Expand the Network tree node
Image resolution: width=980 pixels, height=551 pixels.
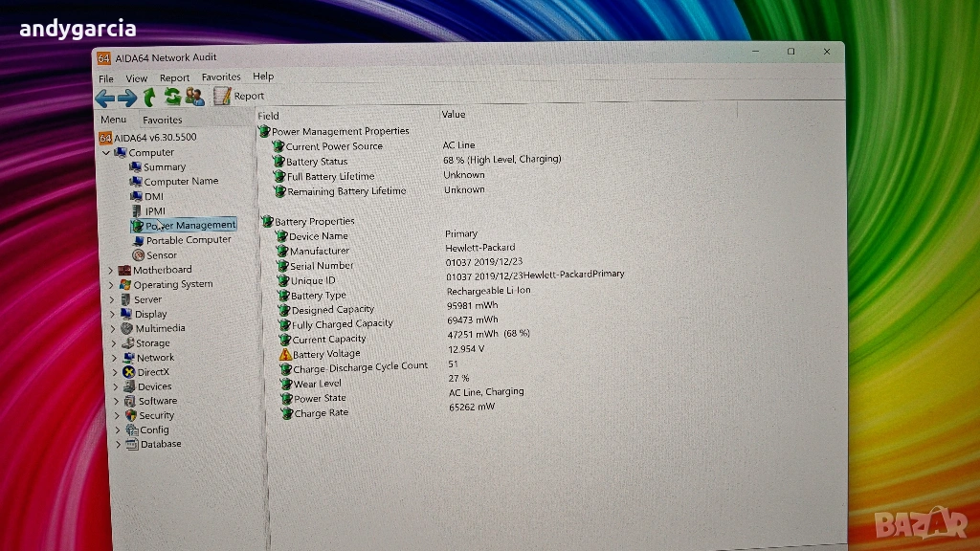117,358
